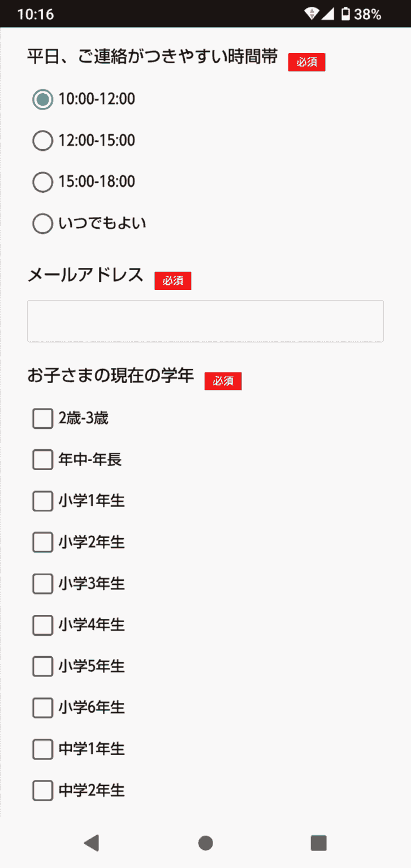The image size is (411, 868).
Task: Select the 15:00-18:00 time slot
Action: pos(42,181)
